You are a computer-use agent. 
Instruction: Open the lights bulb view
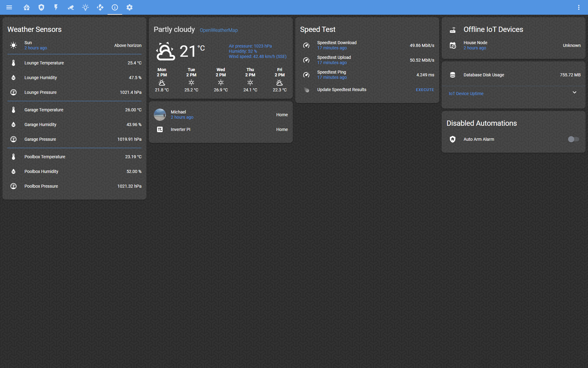pos(85,7)
